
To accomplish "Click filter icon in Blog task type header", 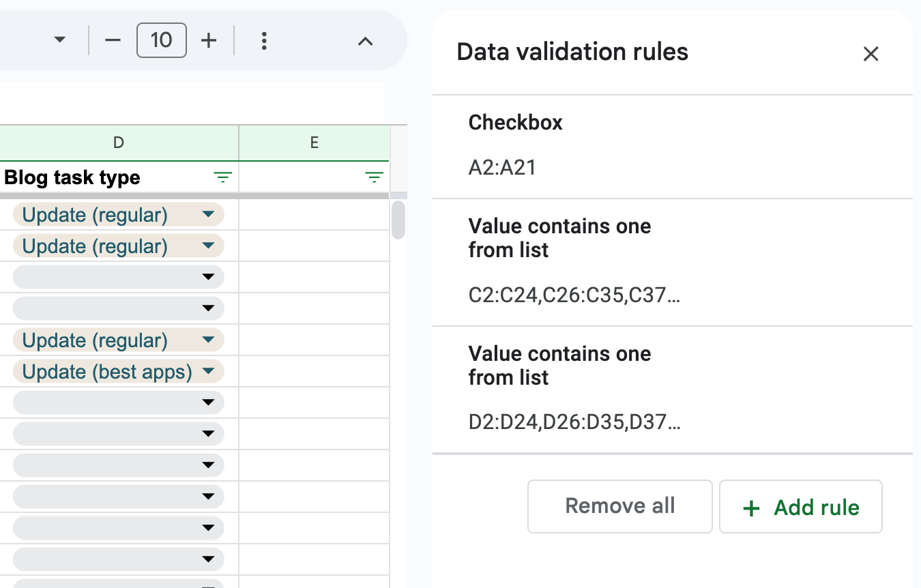I will [x=222, y=178].
